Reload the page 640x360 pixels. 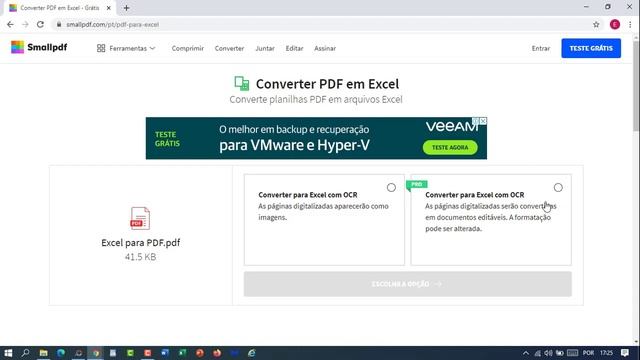(x=40, y=24)
